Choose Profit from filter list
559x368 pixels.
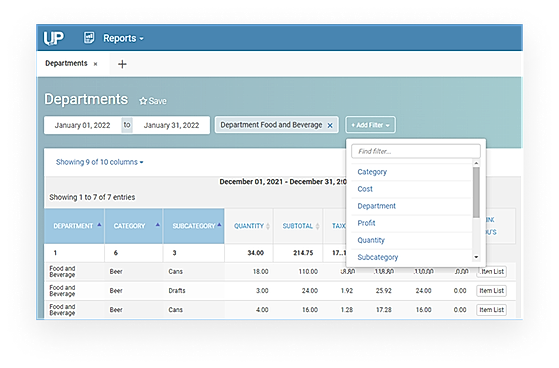[x=366, y=223]
